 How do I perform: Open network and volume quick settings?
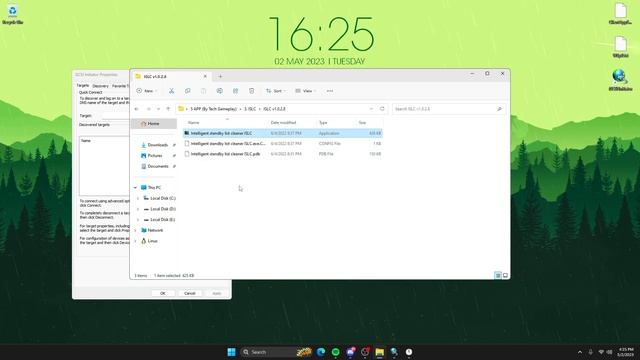605,352
